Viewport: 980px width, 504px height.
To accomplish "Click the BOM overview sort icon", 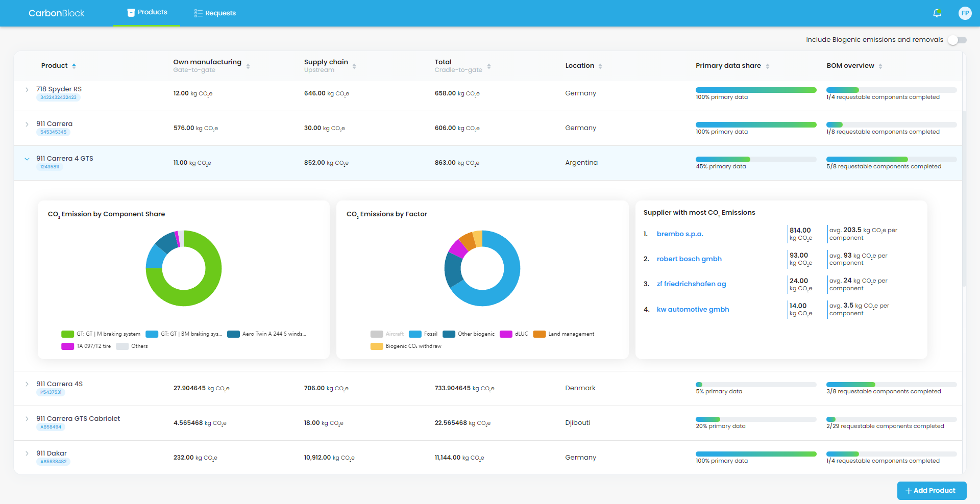I will coord(880,66).
